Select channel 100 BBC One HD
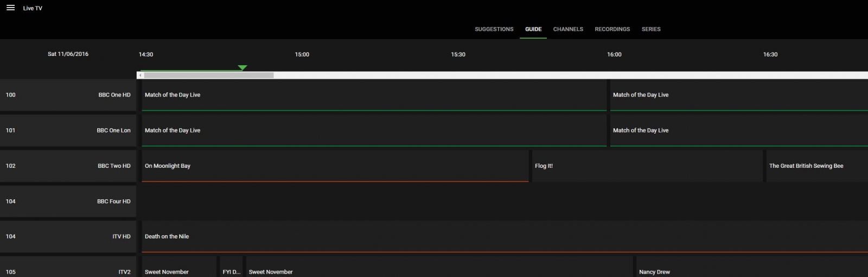 pyautogui.click(x=68, y=95)
